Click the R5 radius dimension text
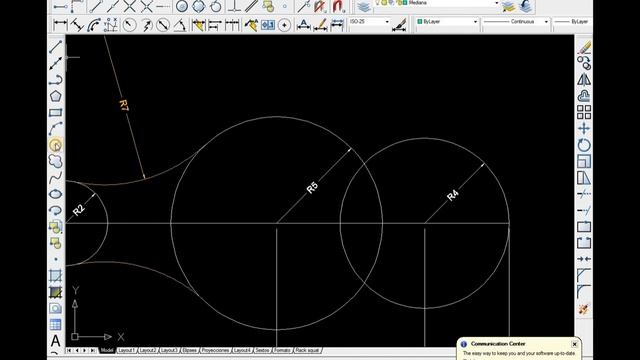 [x=312, y=187]
